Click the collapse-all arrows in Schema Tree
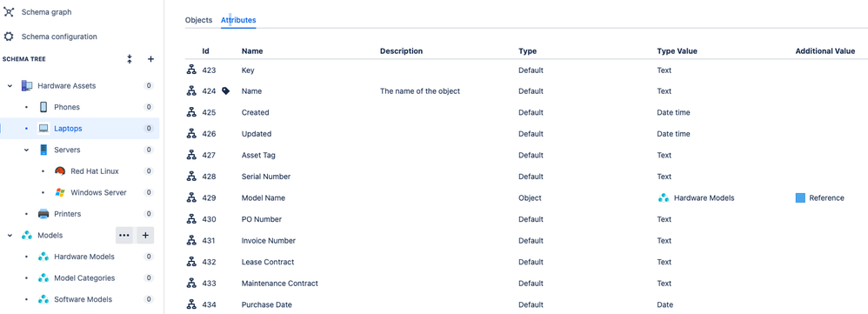Viewport: 868px width, 314px height. tap(129, 59)
